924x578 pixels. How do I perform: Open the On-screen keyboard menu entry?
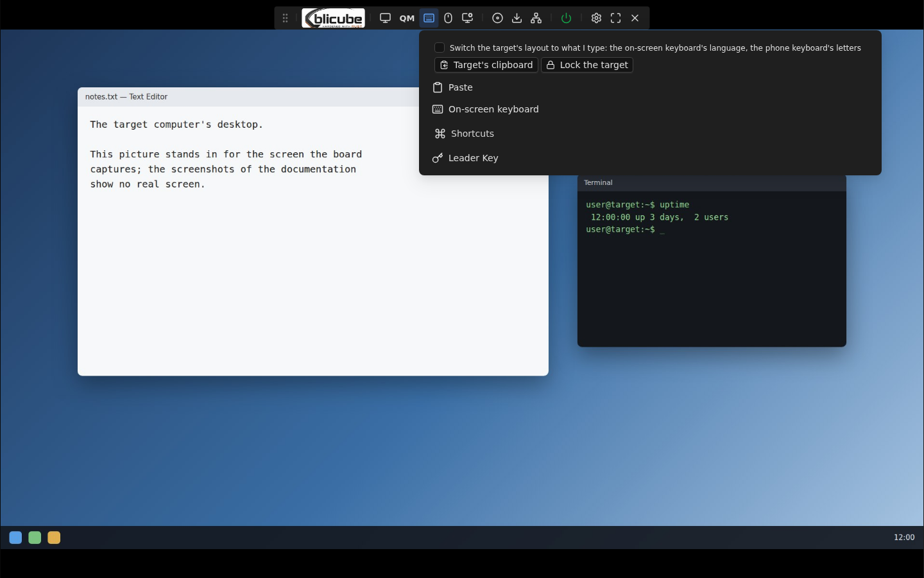pyautogui.click(x=650, y=109)
